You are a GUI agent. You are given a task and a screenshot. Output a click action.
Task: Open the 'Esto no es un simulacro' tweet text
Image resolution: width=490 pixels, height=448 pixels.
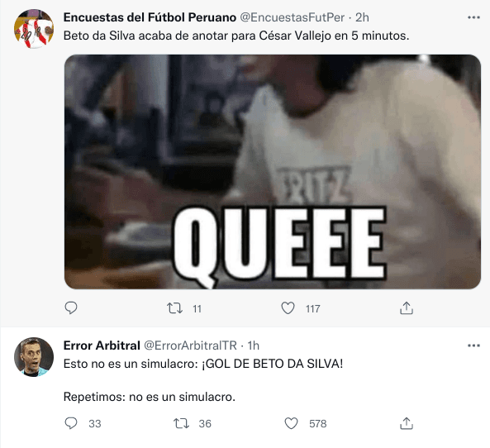[203, 380]
